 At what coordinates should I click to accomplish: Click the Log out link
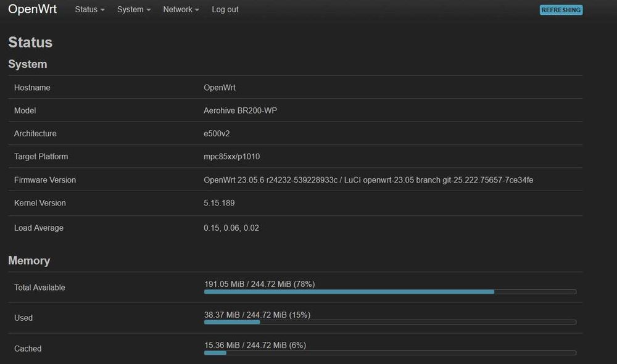[225, 9]
